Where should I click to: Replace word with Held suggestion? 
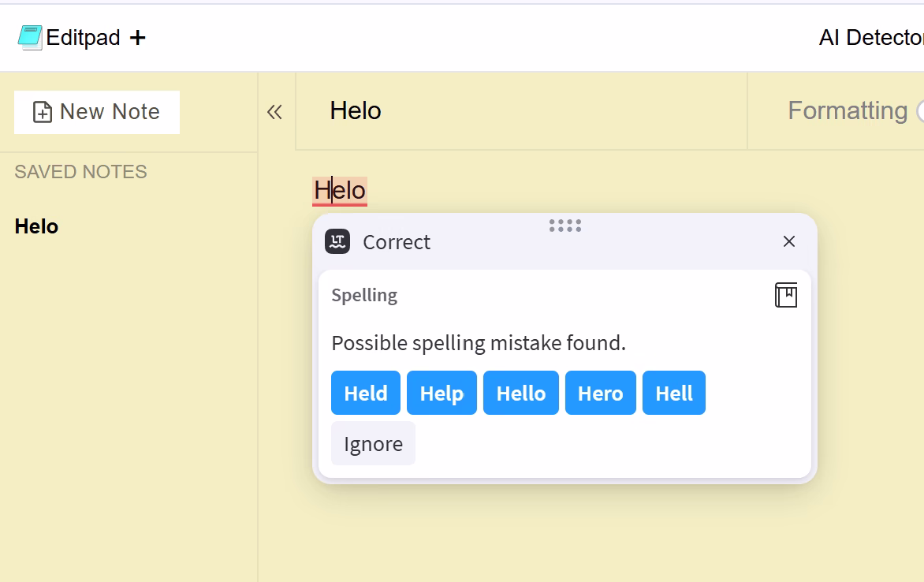coord(365,393)
